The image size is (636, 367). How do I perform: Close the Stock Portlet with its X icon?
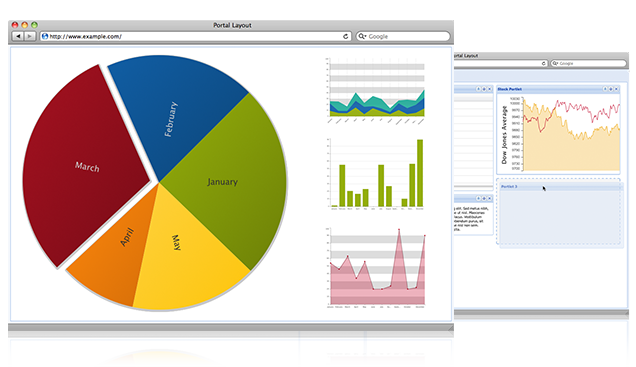tap(616, 89)
